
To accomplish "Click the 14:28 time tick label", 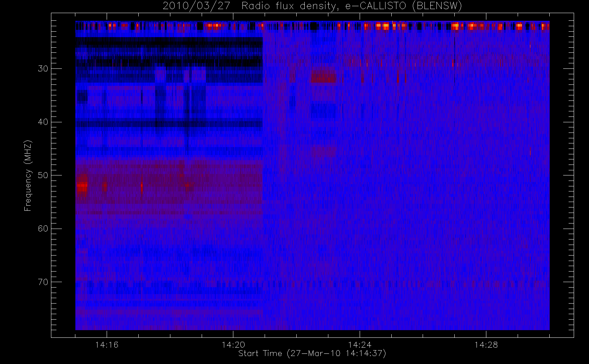I will coord(486,345).
